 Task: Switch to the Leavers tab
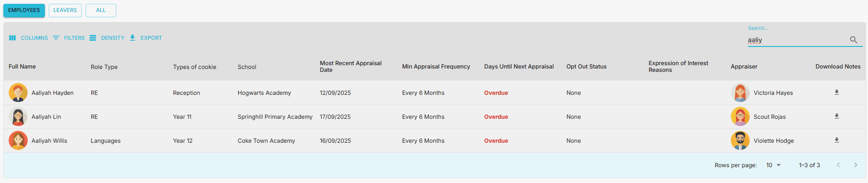tap(65, 11)
